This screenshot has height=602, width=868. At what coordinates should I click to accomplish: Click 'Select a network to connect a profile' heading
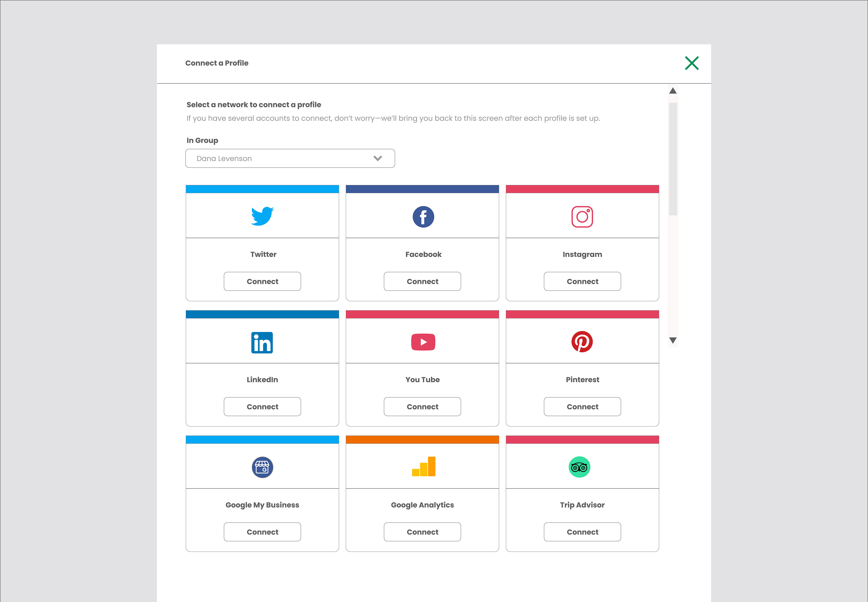tap(254, 104)
